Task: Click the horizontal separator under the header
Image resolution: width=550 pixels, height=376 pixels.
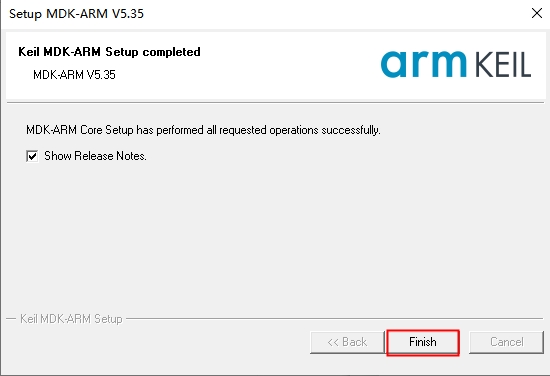Action: [275, 103]
